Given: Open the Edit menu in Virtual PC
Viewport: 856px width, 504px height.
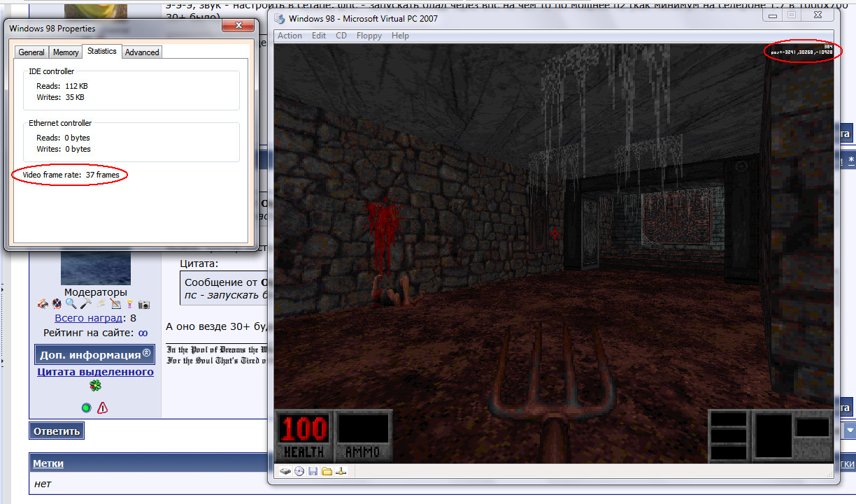Looking at the screenshot, I should pyautogui.click(x=319, y=36).
